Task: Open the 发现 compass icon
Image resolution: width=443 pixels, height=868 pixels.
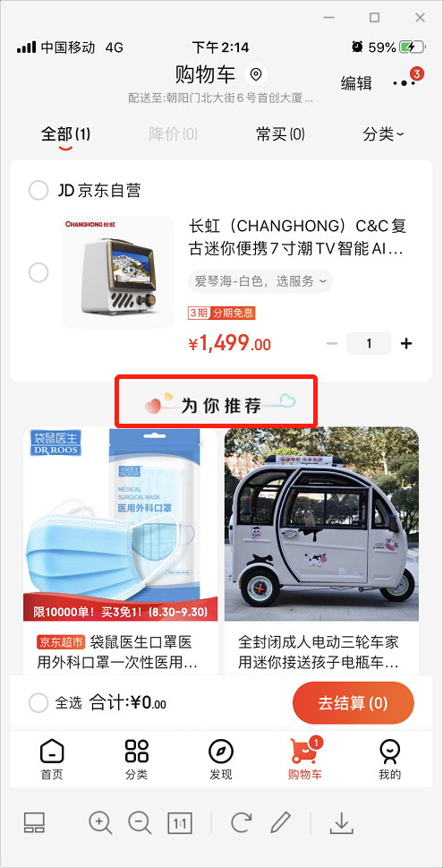Action: pos(221,752)
